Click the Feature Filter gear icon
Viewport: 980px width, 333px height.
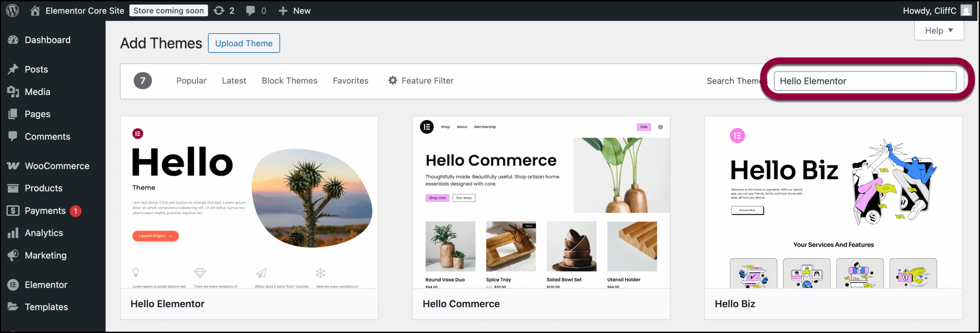pyautogui.click(x=393, y=80)
